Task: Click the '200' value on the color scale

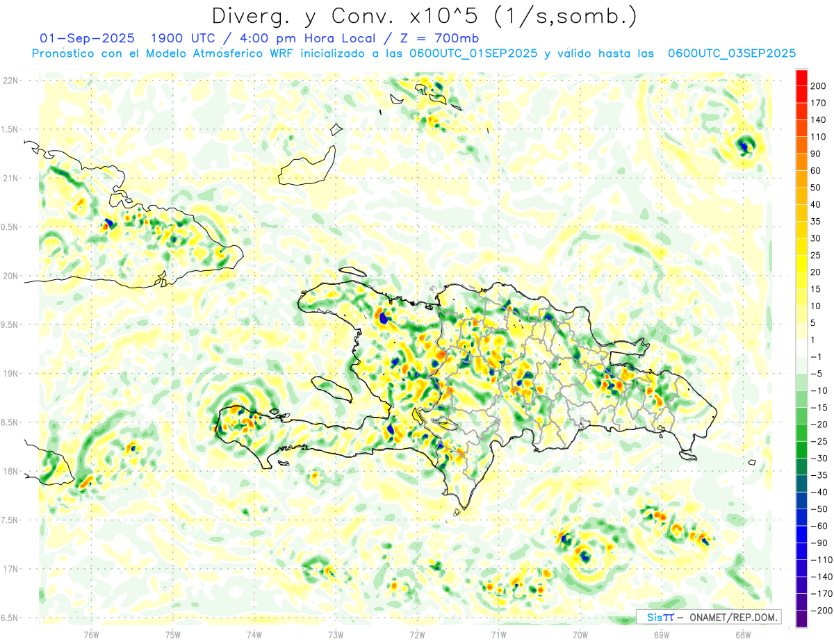Action: coord(818,85)
